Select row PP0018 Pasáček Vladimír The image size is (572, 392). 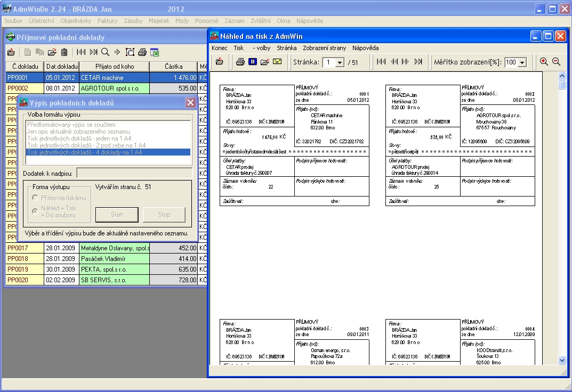[x=107, y=259]
